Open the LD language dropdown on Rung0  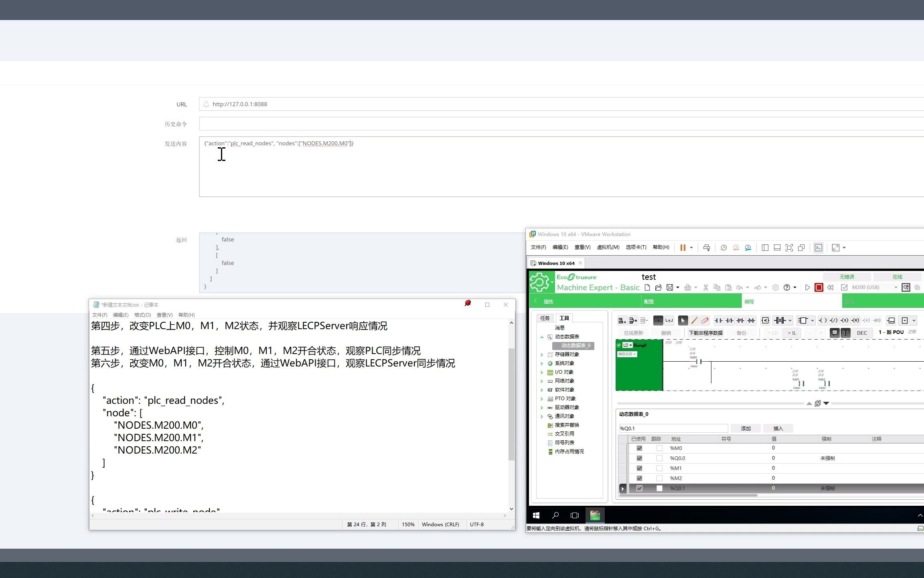tap(630, 345)
